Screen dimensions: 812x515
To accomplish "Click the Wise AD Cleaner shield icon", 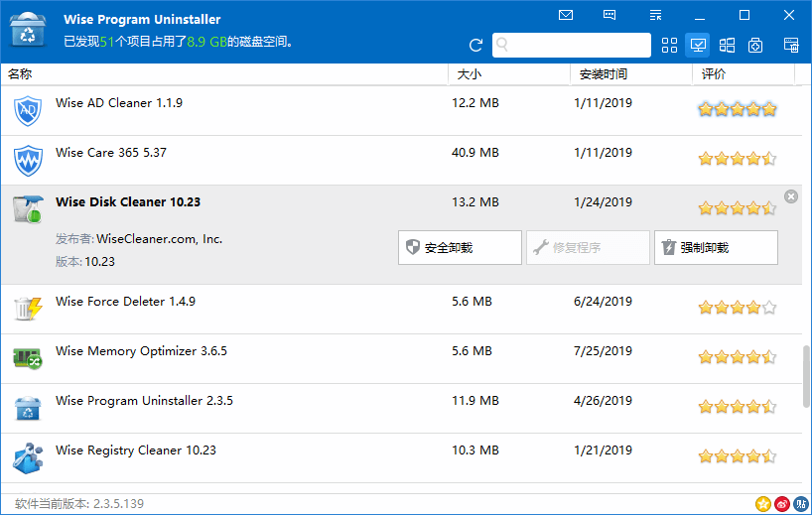I will 28,110.
